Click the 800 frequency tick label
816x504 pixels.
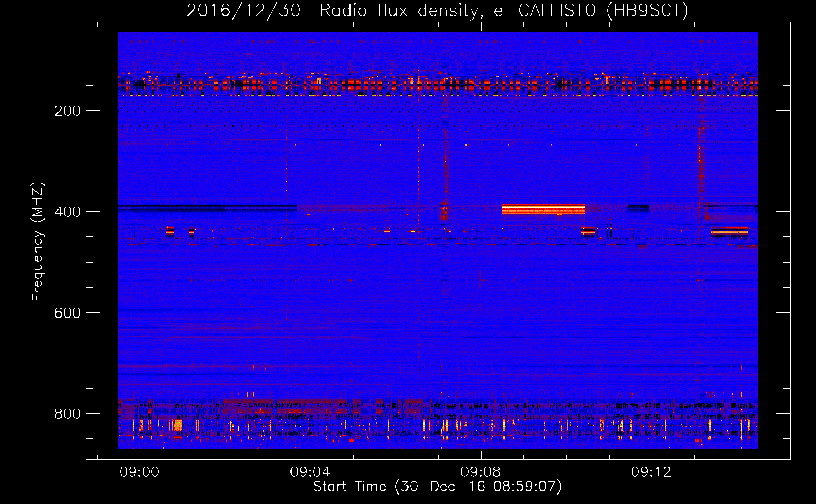point(68,414)
